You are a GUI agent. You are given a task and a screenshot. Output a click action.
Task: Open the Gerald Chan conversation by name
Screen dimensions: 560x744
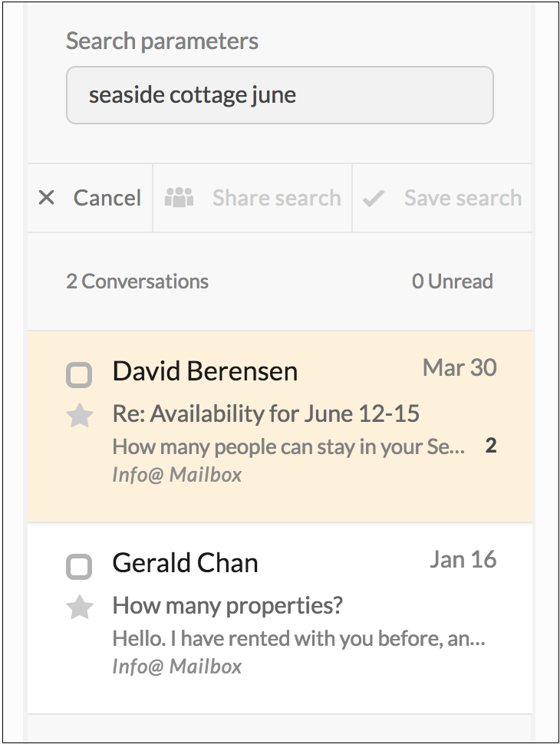(x=185, y=563)
